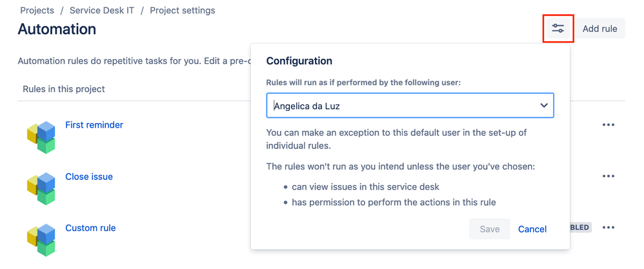The image size is (644, 269).
Task: Click the First reminder rule cube icon
Action: pyautogui.click(x=41, y=136)
